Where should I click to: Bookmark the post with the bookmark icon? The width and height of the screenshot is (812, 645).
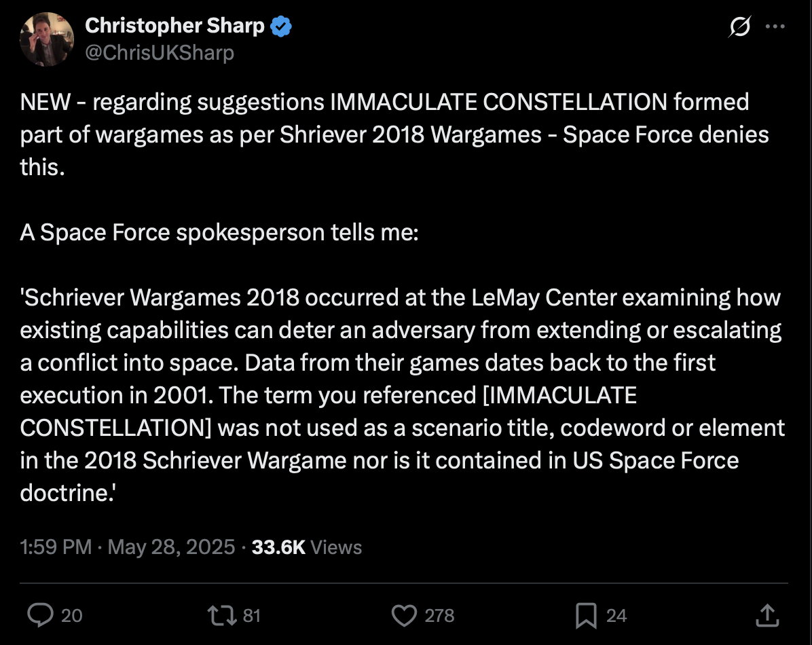click(x=586, y=616)
